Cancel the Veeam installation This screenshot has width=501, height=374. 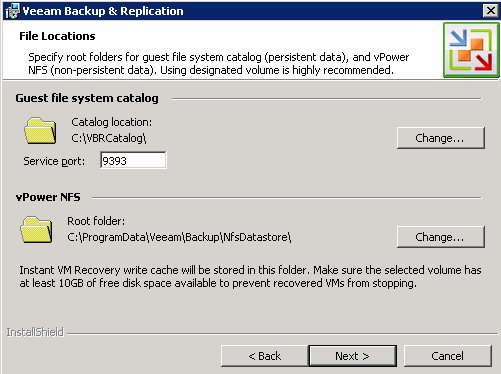pyautogui.click(x=448, y=356)
